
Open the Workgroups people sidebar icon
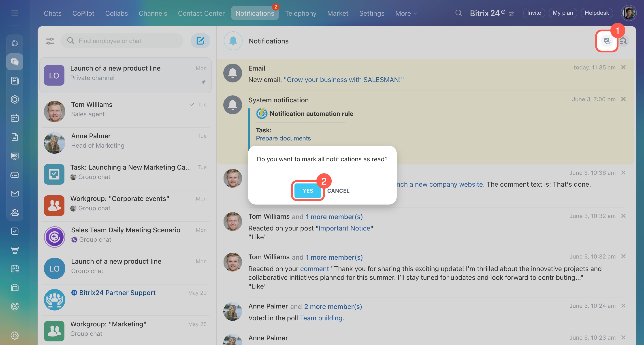(x=15, y=212)
